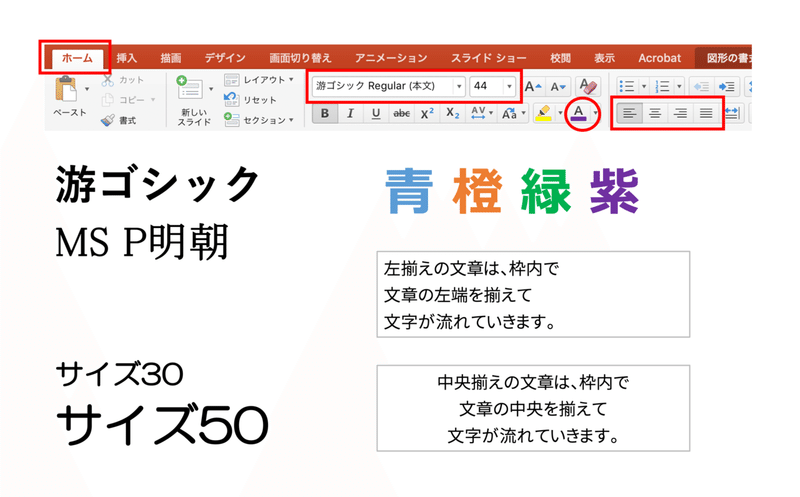Switch to the ホーム tab

pyautogui.click(x=77, y=58)
